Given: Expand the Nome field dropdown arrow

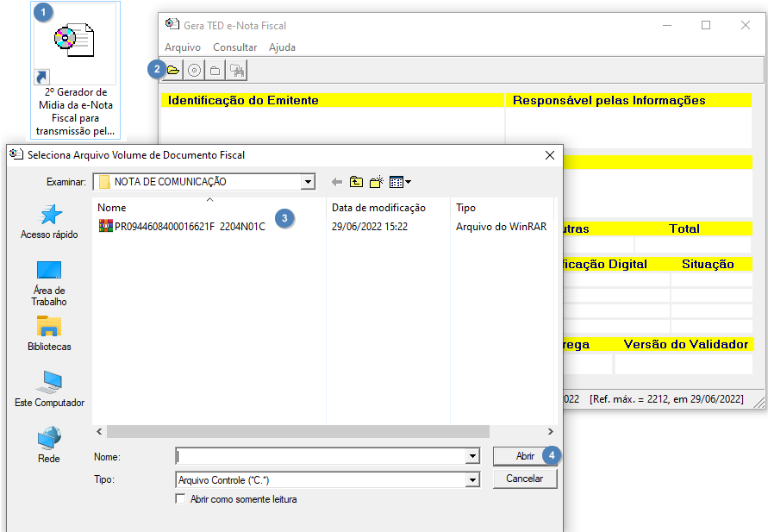Looking at the screenshot, I should click(x=472, y=457).
